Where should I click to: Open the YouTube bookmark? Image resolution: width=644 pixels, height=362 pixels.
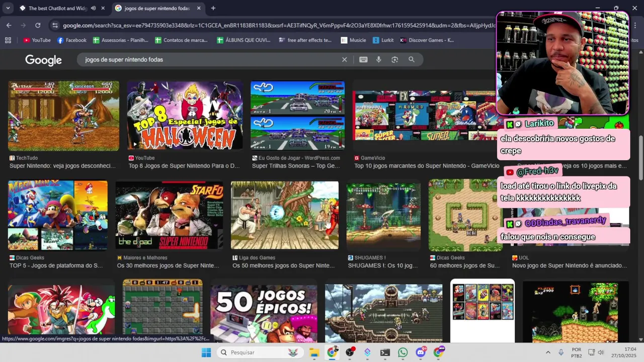tap(37, 40)
